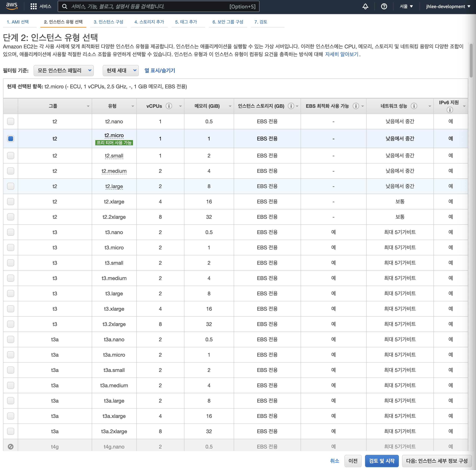Click the Review and Launch button
Viewport: 476px width, 470px height.
(x=381, y=461)
